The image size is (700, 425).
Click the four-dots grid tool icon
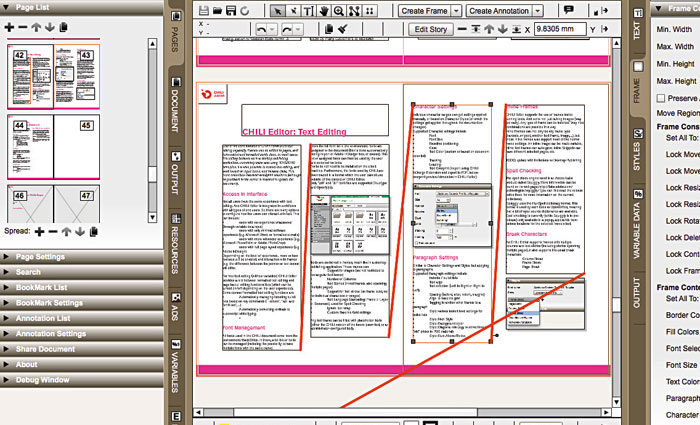click(x=370, y=11)
